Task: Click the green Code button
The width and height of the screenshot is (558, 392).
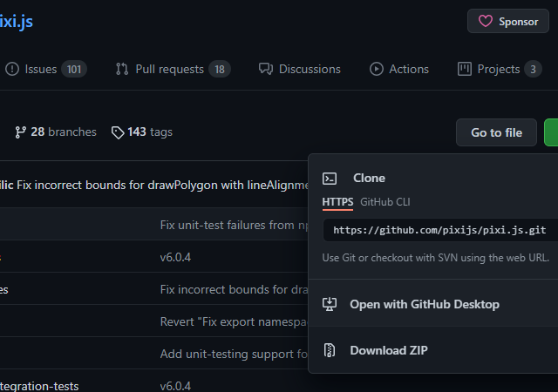Action: tap(551, 132)
